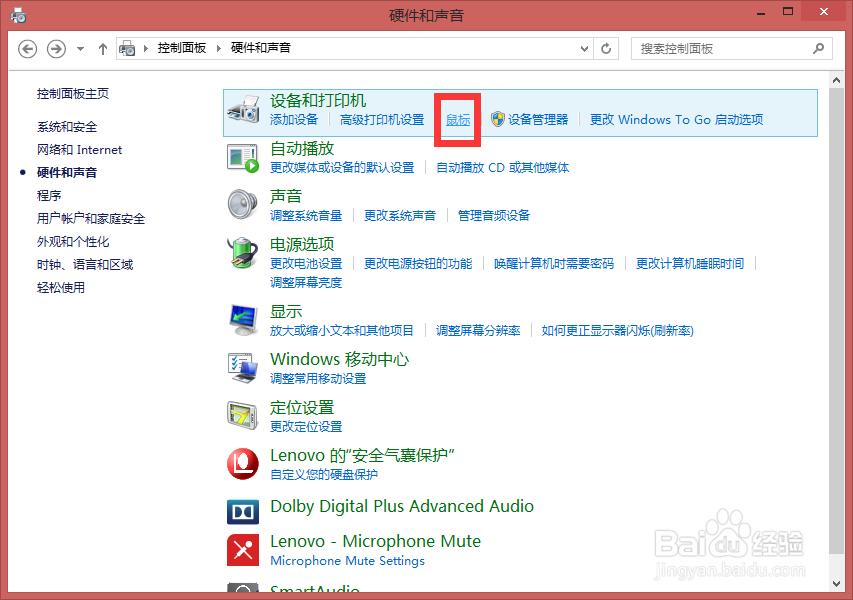Open 设备管理器

tap(538, 119)
